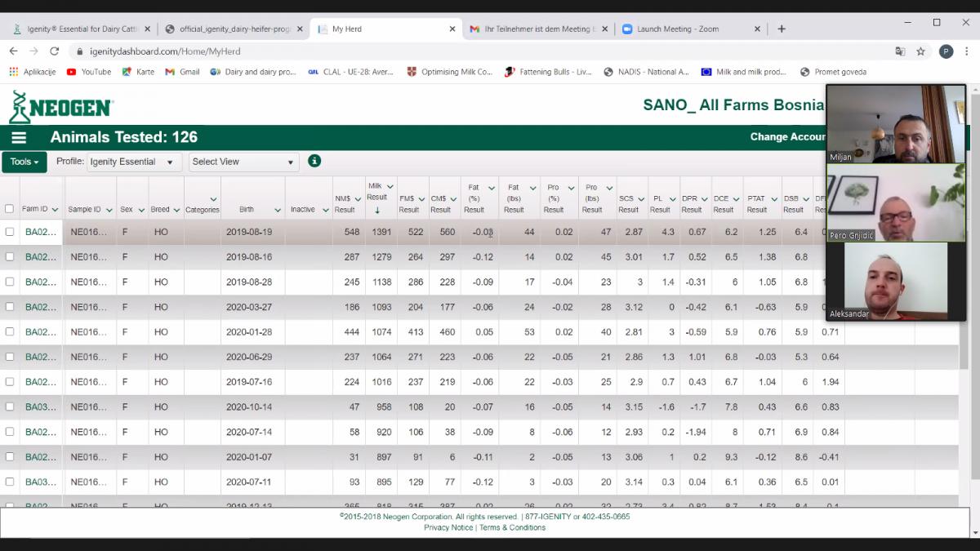Open Farm ID link for animal born 2019-08-19
Viewport: 980px width, 551px height.
pyautogui.click(x=41, y=232)
